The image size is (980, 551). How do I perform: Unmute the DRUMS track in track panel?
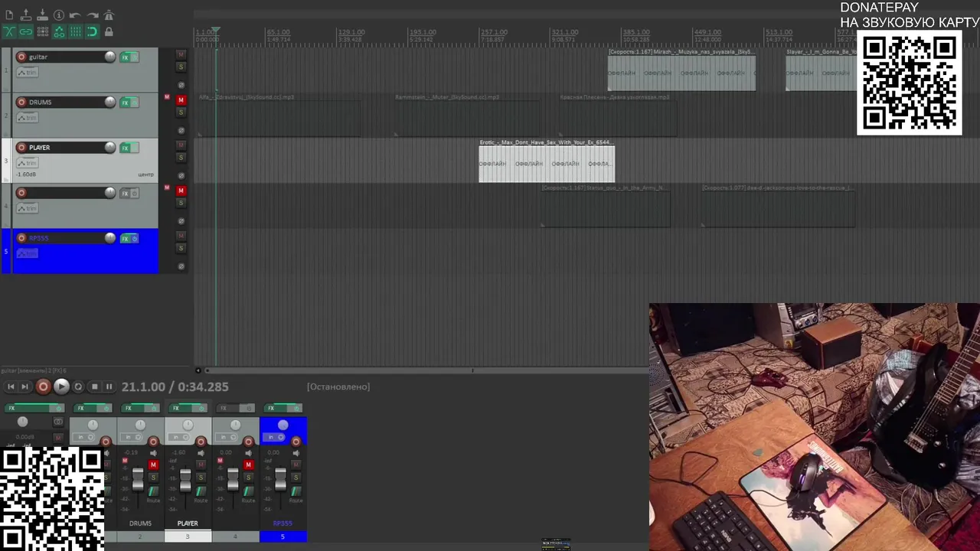181,99
